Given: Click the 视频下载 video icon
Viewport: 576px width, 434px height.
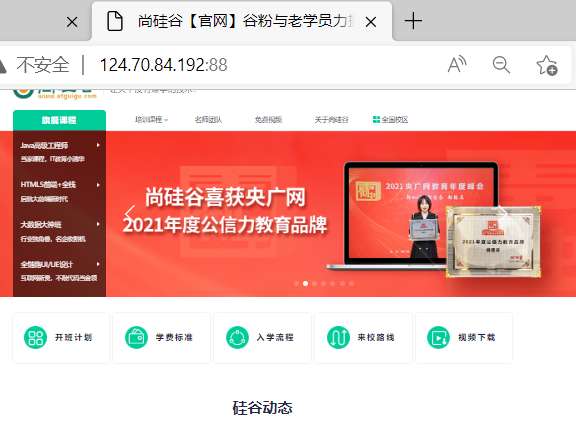Looking at the screenshot, I should coord(439,337).
